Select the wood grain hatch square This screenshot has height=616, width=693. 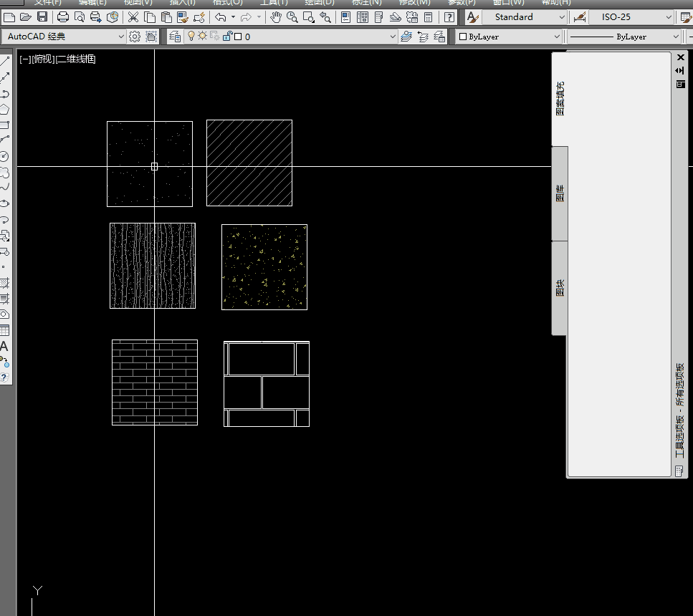point(153,266)
